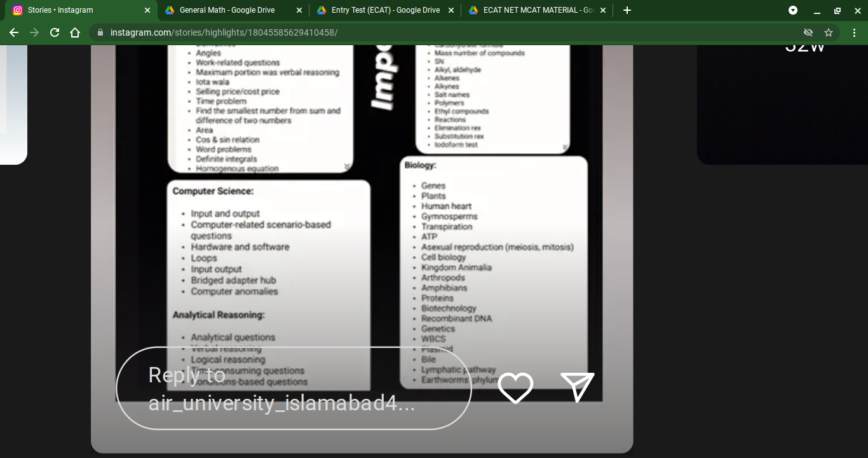View site info via padlock icon

(100, 32)
